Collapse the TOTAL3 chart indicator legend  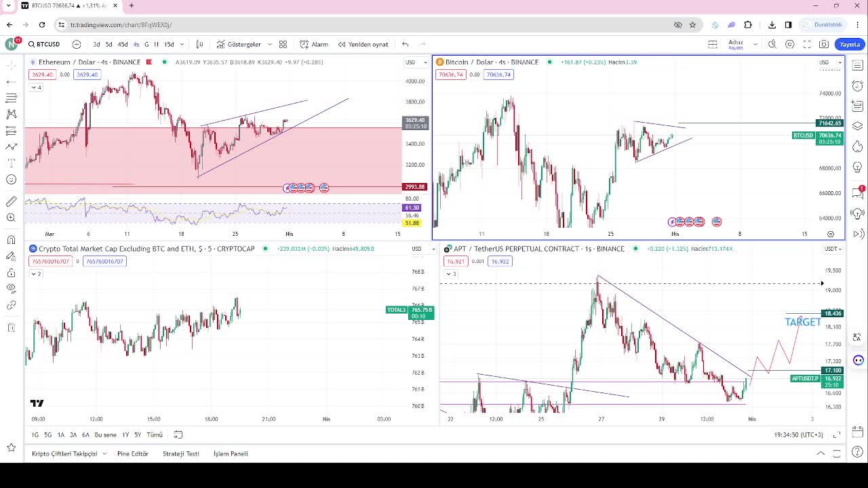coord(36,274)
